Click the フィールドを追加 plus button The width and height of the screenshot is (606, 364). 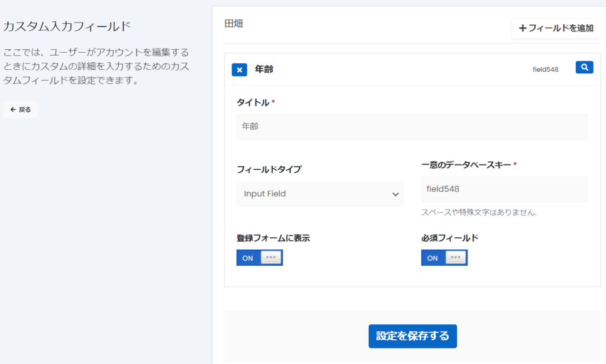[x=556, y=28]
